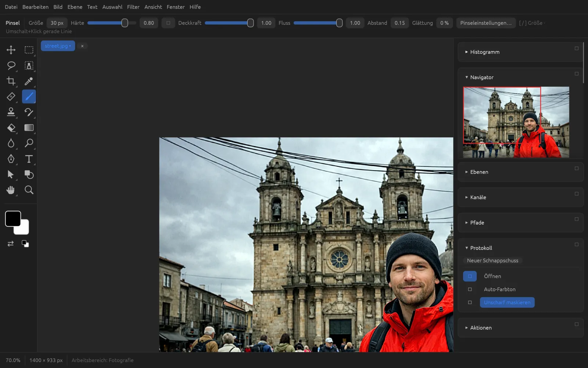Screen dimensions: 588x368
Task: Select the Subject selection tool
Action: coord(29,66)
